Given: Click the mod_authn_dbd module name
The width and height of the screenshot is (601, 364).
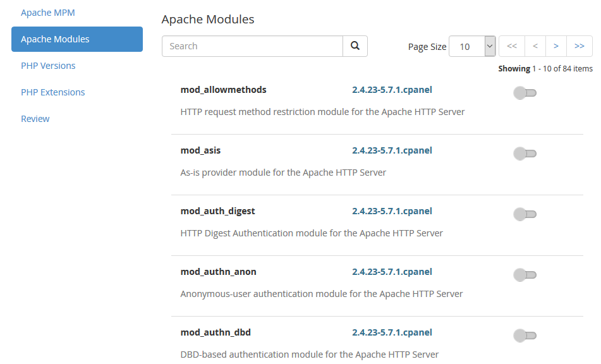Looking at the screenshot, I should point(216,332).
